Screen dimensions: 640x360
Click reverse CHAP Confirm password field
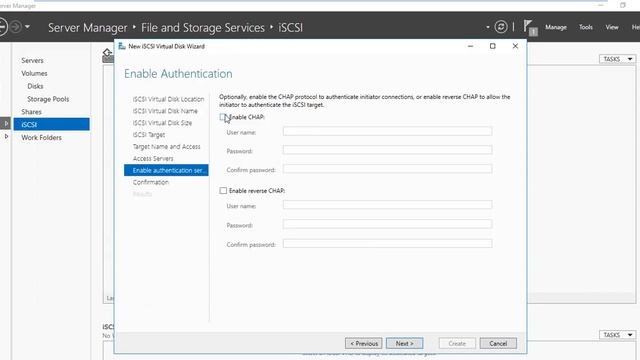[387, 244]
